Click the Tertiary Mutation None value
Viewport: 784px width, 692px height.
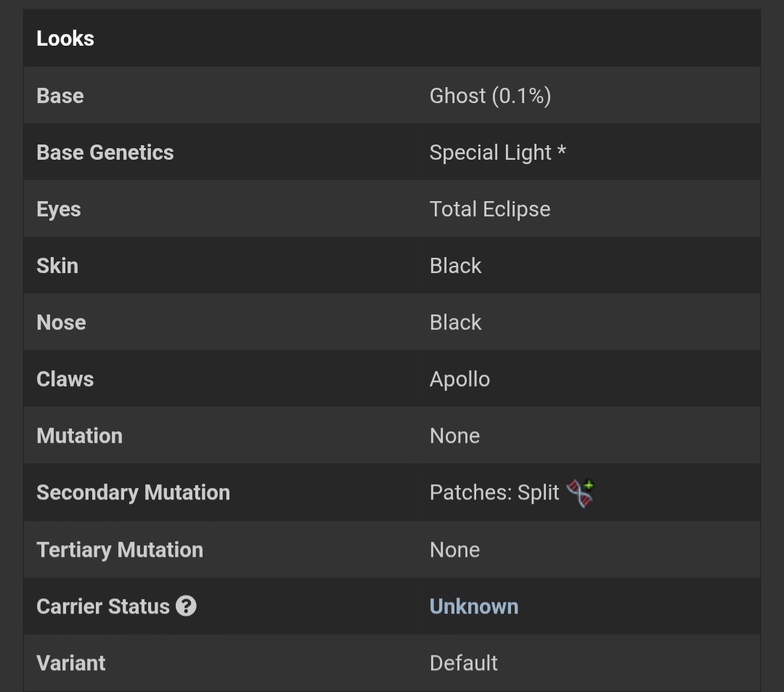(x=454, y=550)
